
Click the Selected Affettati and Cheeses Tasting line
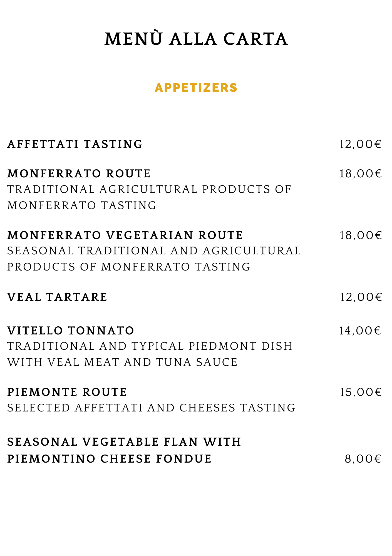click(x=151, y=408)
